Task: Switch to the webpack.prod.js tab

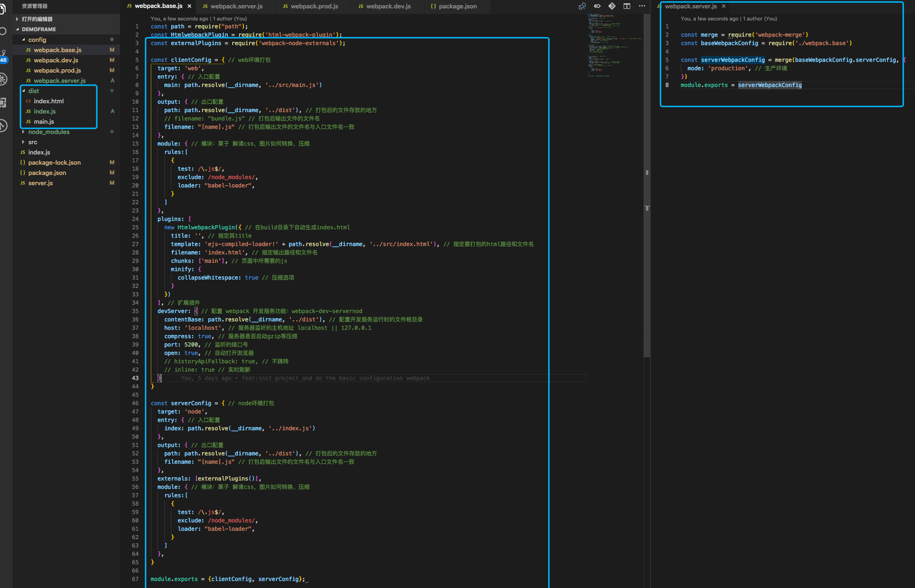Action: pyautogui.click(x=314, y=6)
